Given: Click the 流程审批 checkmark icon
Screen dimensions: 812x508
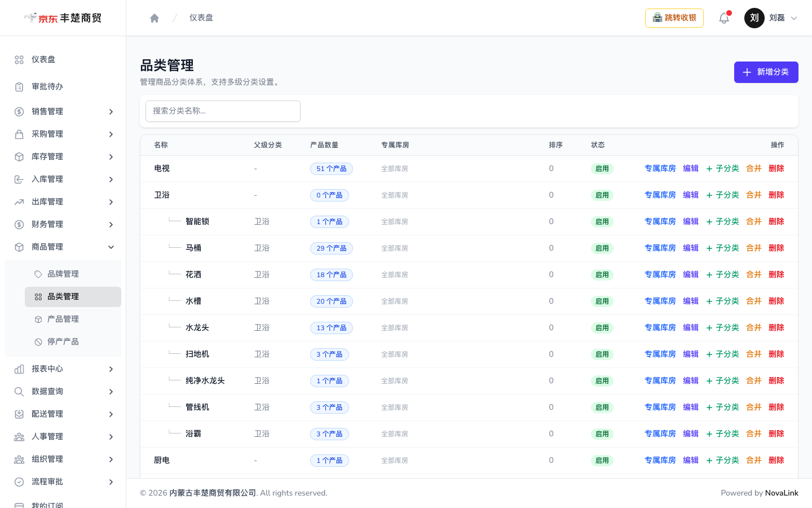Looking at the screenshot, I should click(19, 482).
